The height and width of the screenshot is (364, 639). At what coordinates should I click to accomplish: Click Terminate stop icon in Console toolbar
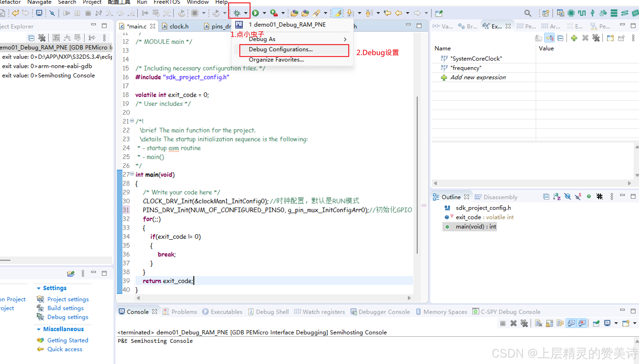point(503,323)
